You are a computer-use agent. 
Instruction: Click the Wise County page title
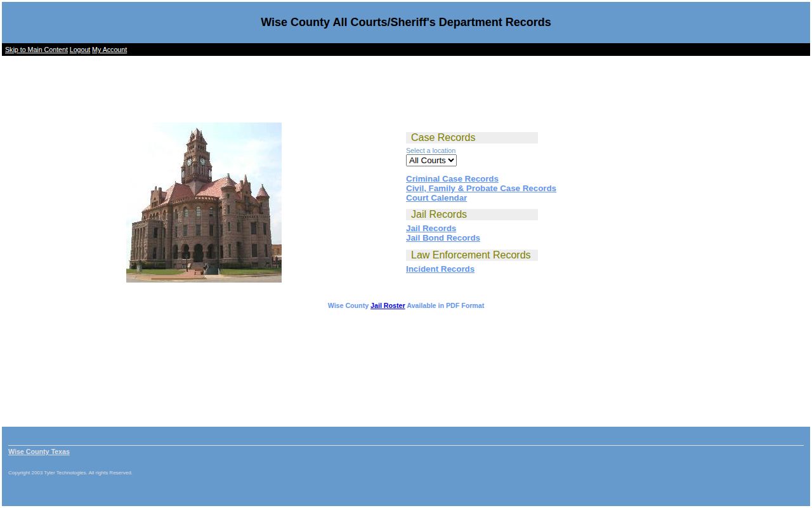click(406, 22)
